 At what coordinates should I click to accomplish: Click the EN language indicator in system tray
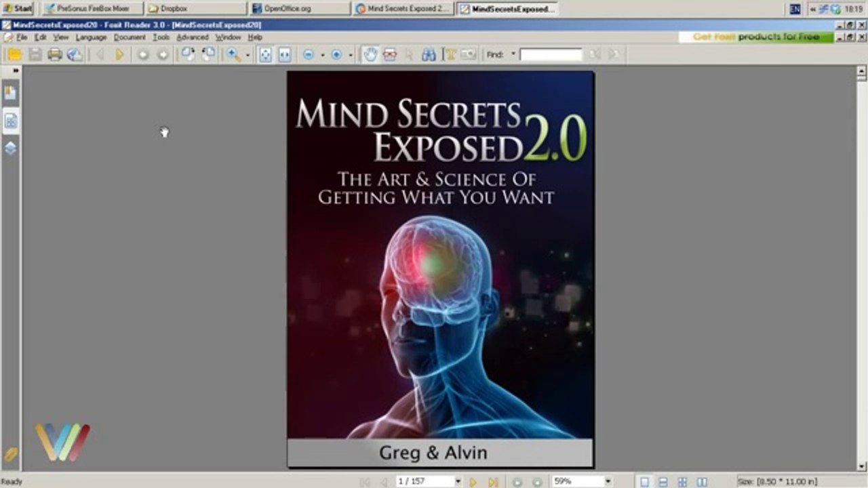[795, 9]
